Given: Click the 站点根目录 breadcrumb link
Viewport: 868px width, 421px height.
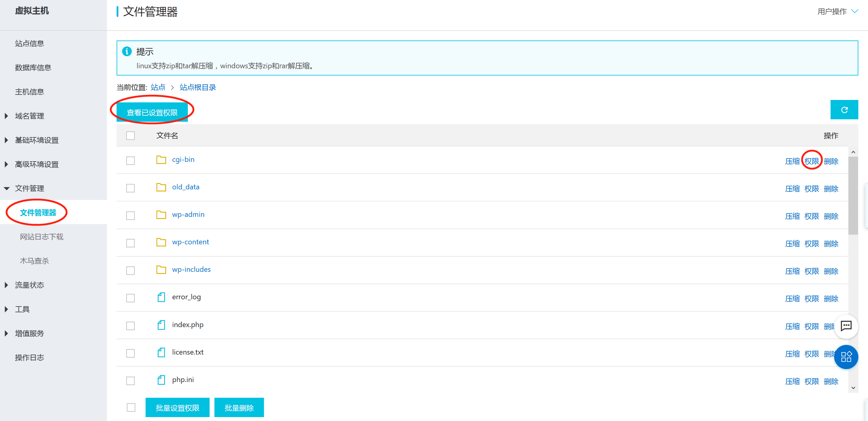Looking at the screenshot, I should (x=198, y=87).
